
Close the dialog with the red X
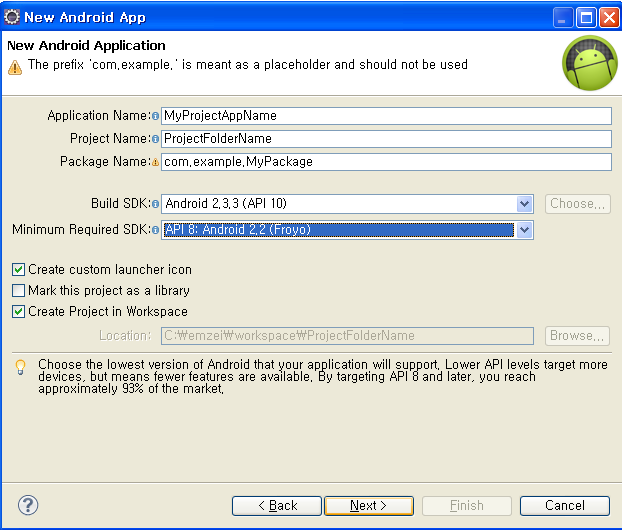[610, 18]
